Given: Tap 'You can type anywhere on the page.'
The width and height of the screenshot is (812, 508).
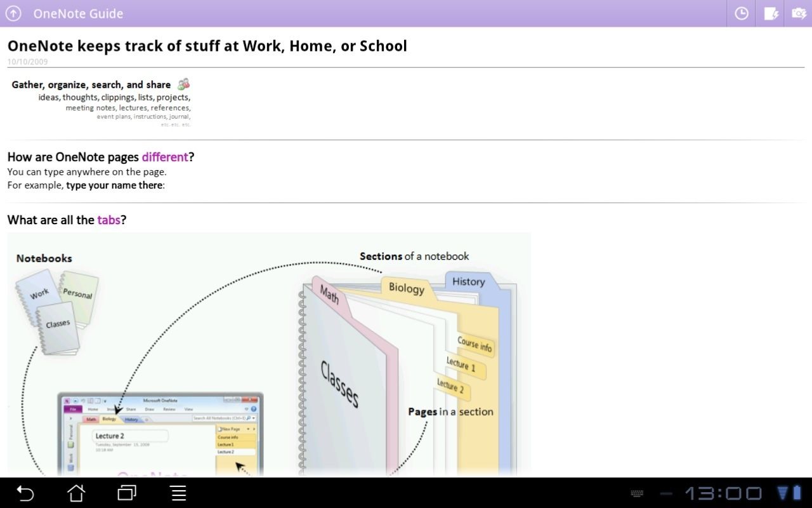Looking at the screenshot, I should [87, 171].
